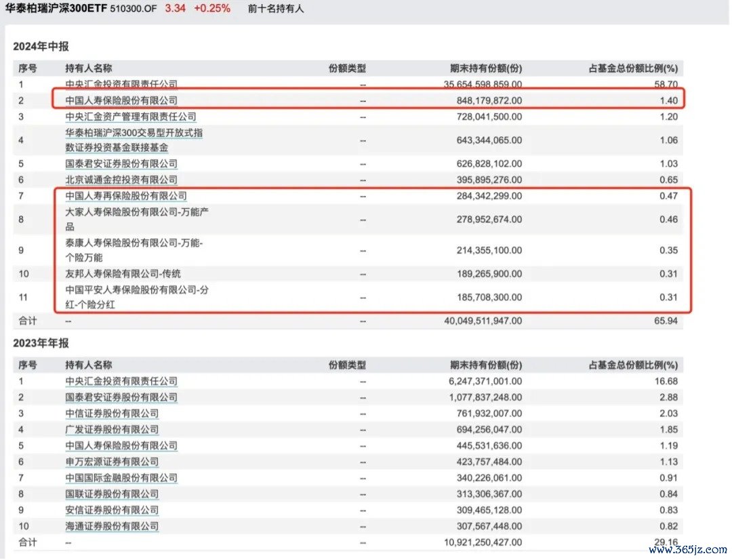The width and height of the screenshot is (732, 560).
Task: Open the 申万宏源证券有限公司 holder link
Action: (112, 462)
